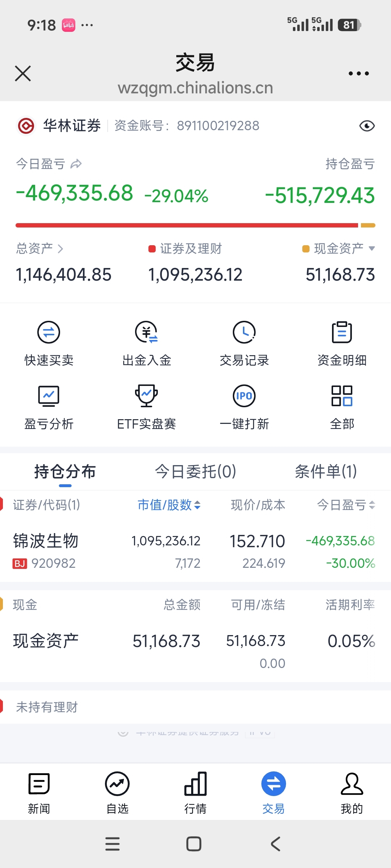Go to 交易 trade tab
The width and height of the screenshot is (391, 868).
pos(274,793)
